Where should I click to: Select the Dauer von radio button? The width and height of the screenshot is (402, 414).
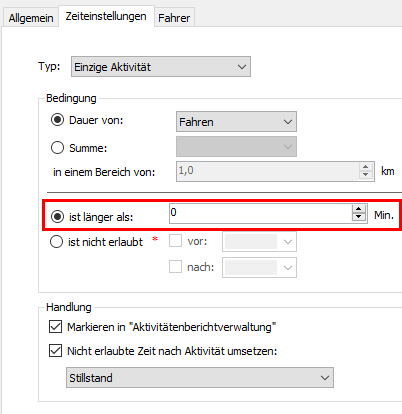pos(57,120)
